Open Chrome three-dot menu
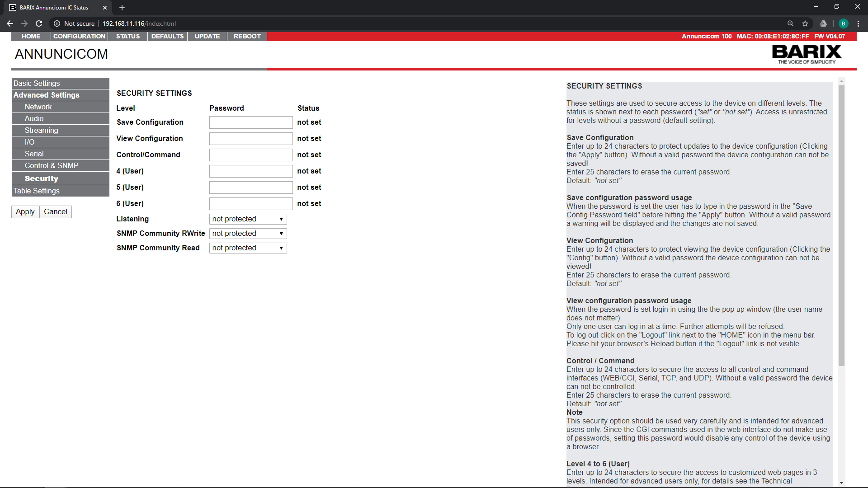The height and width of the screenshot is (488, 868). tap(858, 23)
